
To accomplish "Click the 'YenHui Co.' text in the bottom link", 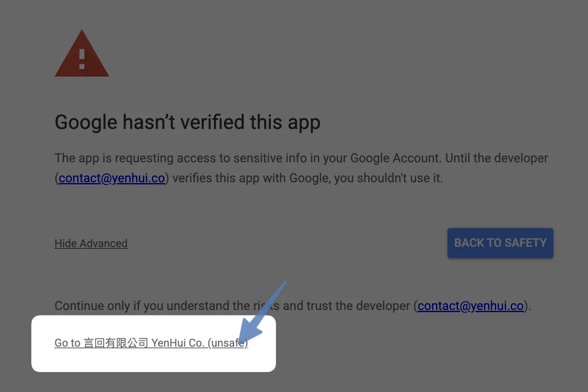I will [x=178, y=343].
